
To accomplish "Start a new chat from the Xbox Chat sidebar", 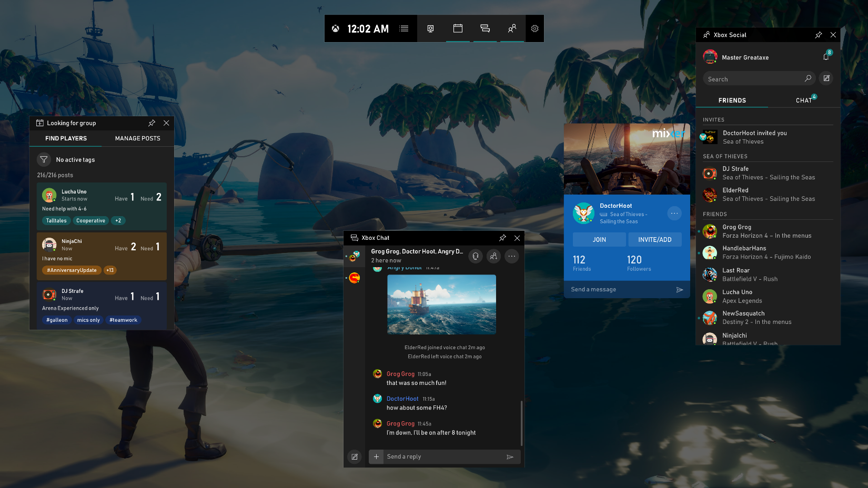I will click(355, 456).
